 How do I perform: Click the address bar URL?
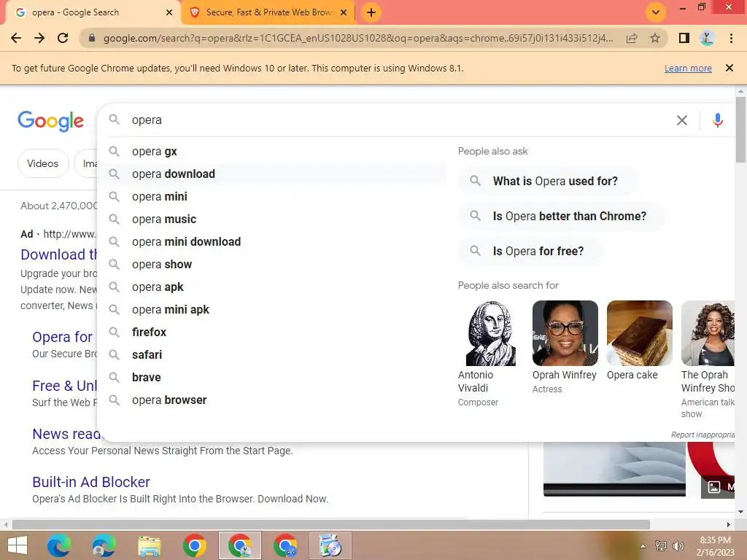[x=357, y=38]
